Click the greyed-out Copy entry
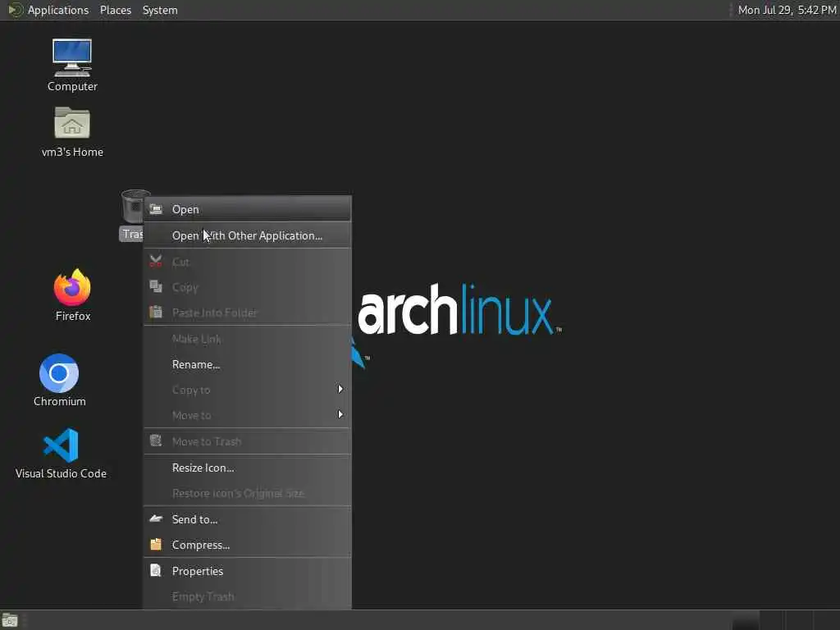Viewport: 840px width, 630px height. coord(248,288)
